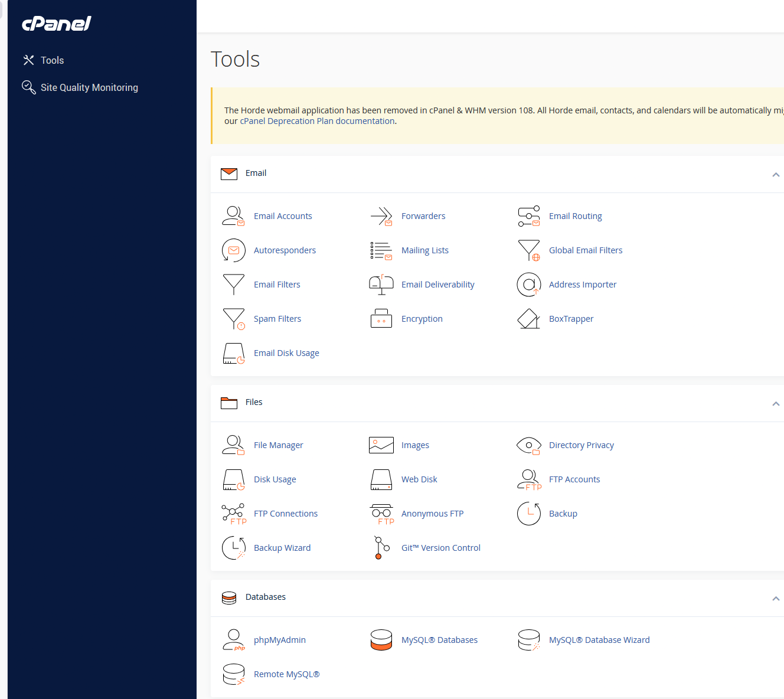Click the Global Email Filters funnel icon

point(529,250)
